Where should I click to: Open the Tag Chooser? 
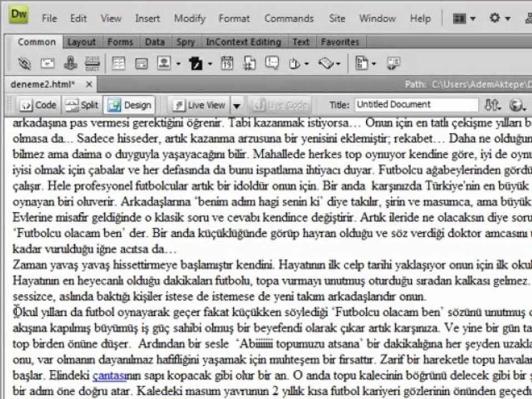(393, 63)
